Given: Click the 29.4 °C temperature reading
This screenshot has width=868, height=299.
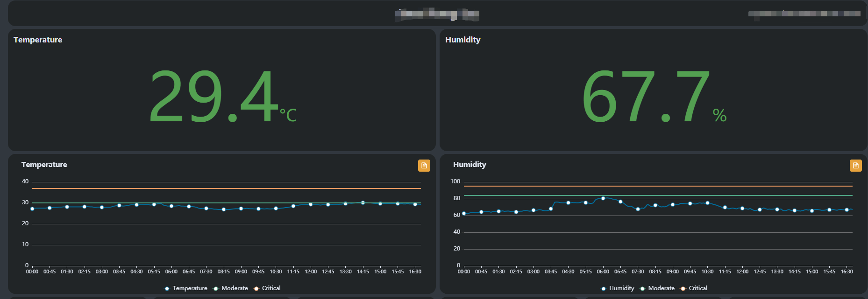Looking at the screenshot, I should (x=222, y=97).
